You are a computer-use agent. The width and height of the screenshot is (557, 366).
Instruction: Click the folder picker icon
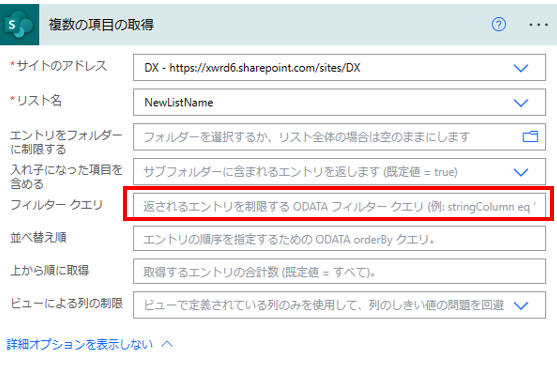pyautogui.click(x=530, y=136)
